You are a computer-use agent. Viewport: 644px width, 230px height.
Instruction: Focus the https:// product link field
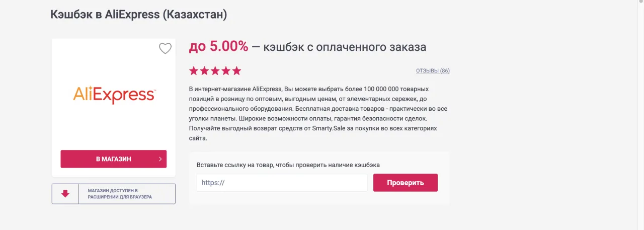tap(282, 183)
